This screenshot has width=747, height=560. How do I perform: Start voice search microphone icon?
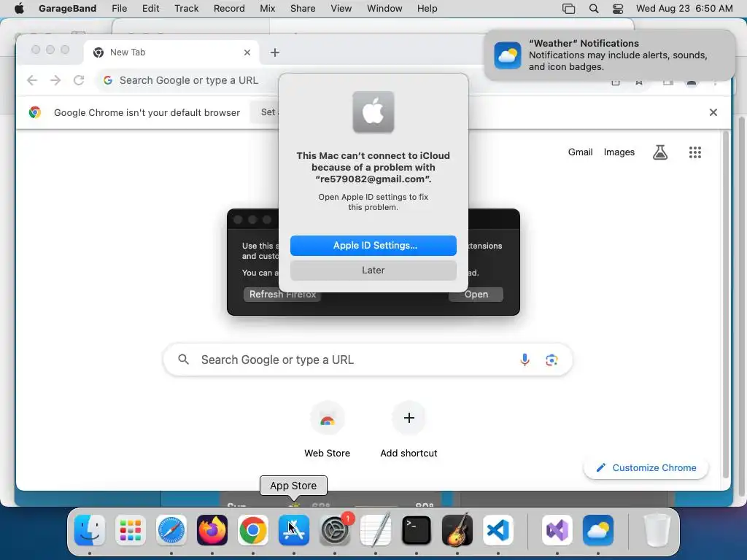[525, 360]
